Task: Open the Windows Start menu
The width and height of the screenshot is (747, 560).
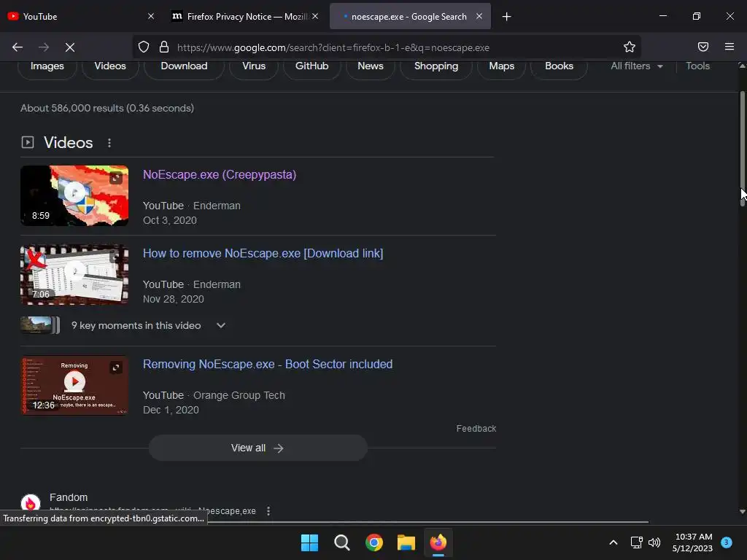Action: pos(309,542)
